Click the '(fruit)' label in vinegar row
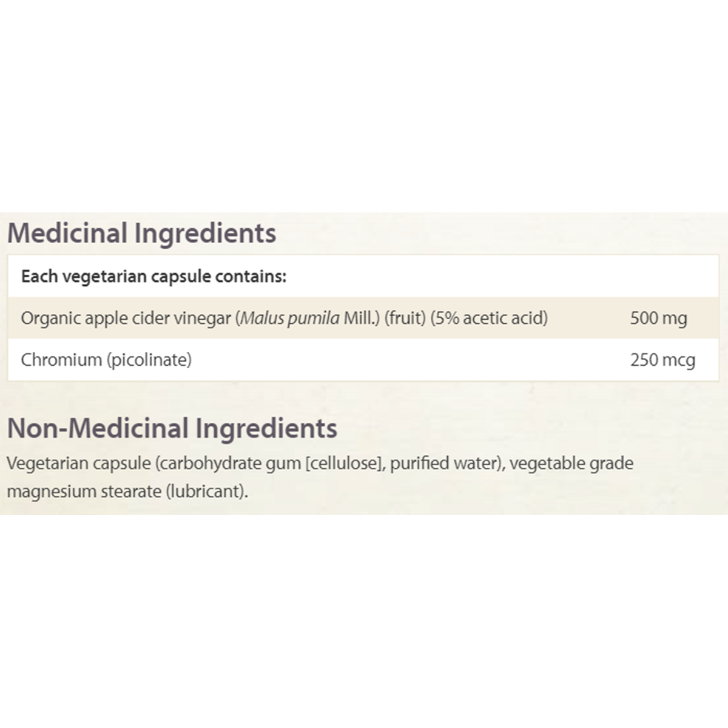The image size is (728, 728). coord(405,318)
